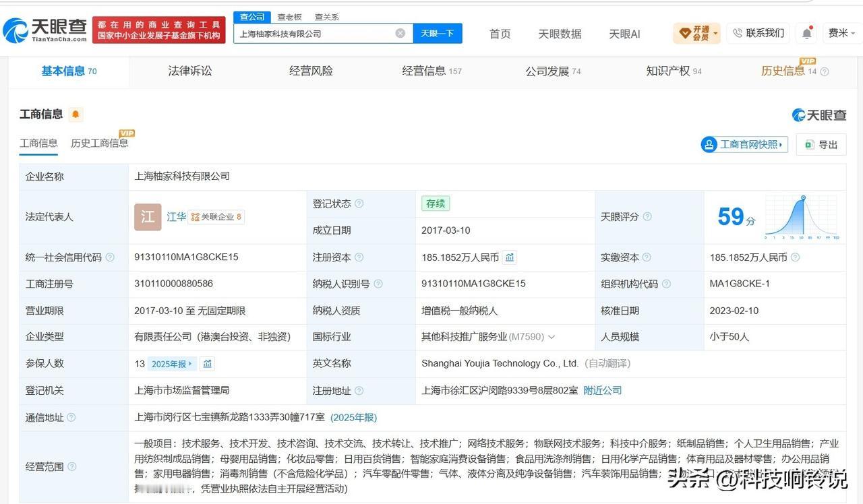Select the 公司发展 tab
Image resolution: width=863 pixels, height=504 pixels.
pos(553,71)
